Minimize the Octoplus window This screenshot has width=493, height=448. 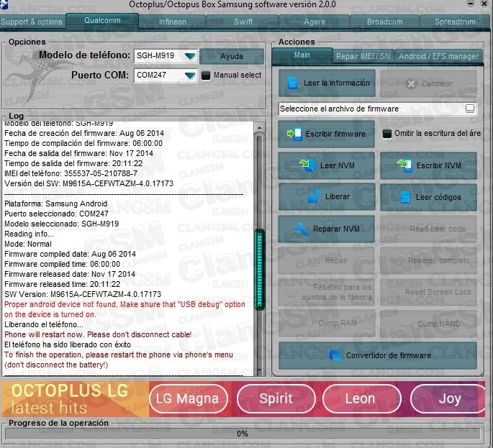(x=471, y=4)
